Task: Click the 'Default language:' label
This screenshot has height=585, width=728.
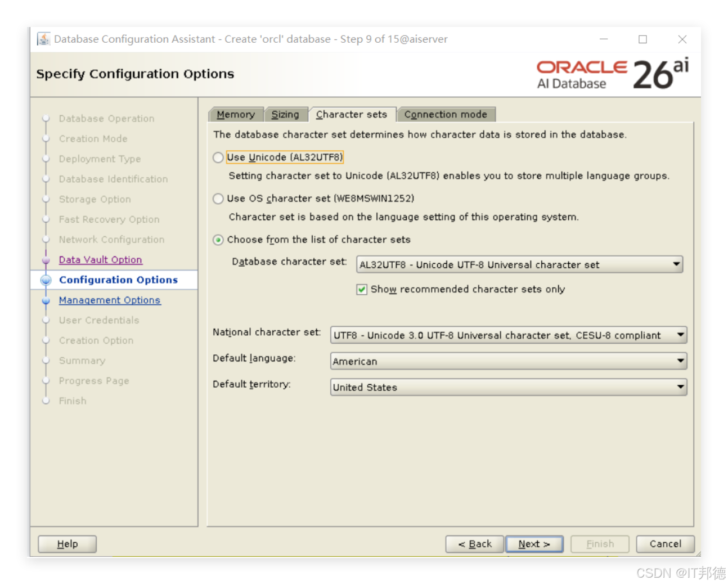Action: tap(254, 358)
